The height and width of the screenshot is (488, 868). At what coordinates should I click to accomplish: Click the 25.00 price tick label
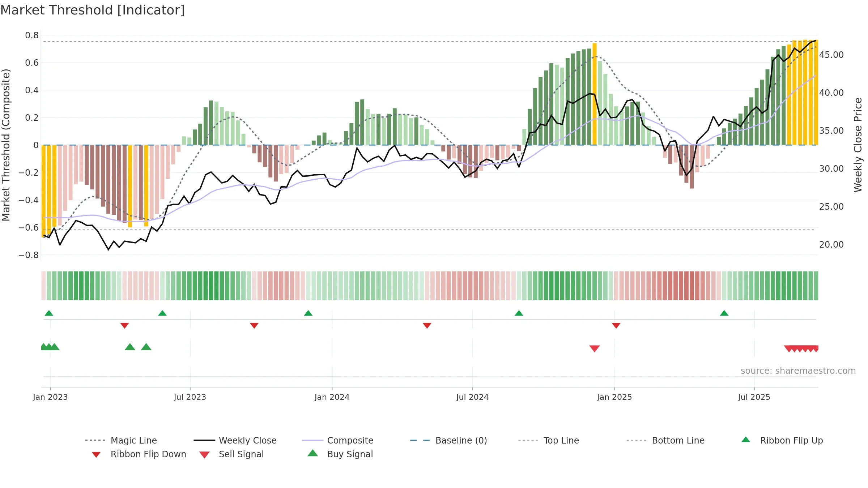tap(831, 207)
